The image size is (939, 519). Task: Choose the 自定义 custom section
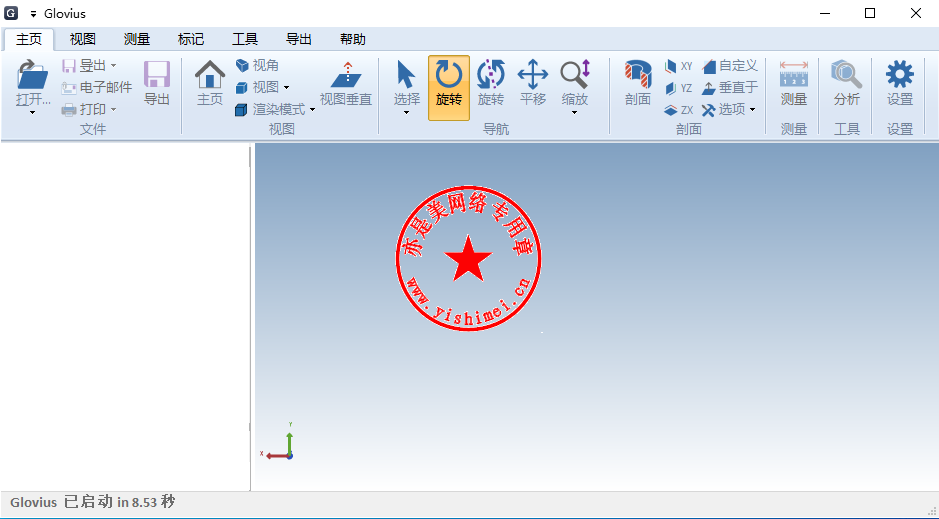[730, 66]
